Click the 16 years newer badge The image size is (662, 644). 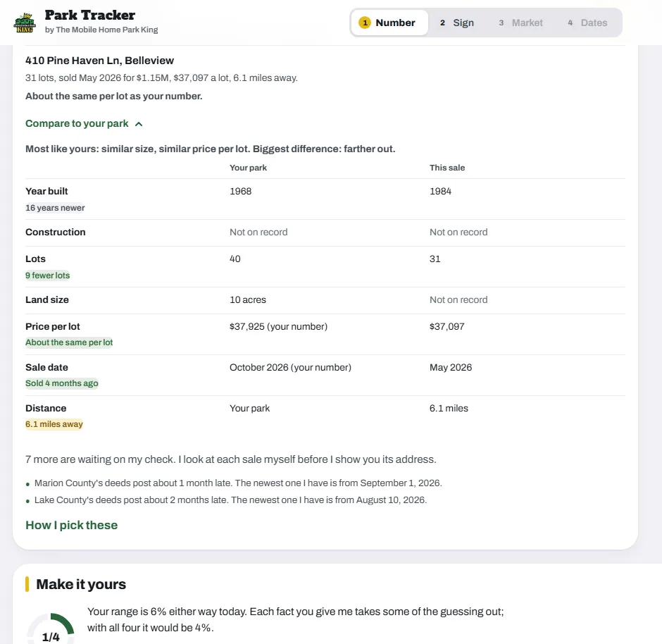pos(55,208)
